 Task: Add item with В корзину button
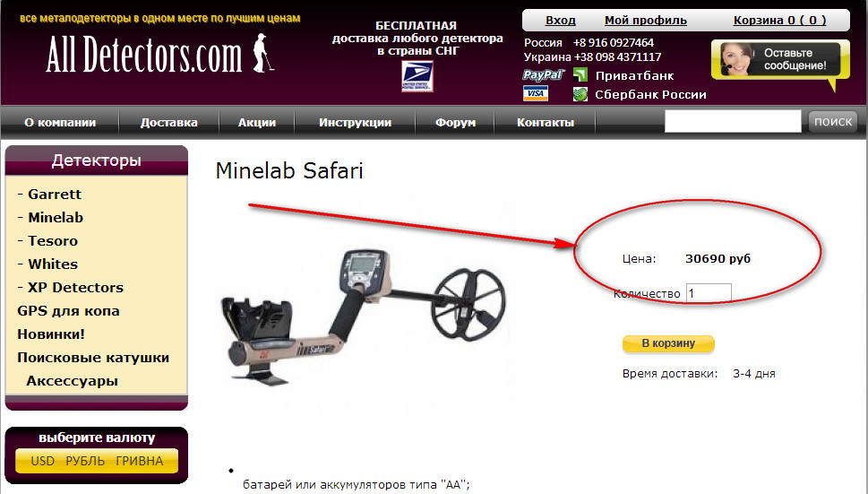[668, 343]
